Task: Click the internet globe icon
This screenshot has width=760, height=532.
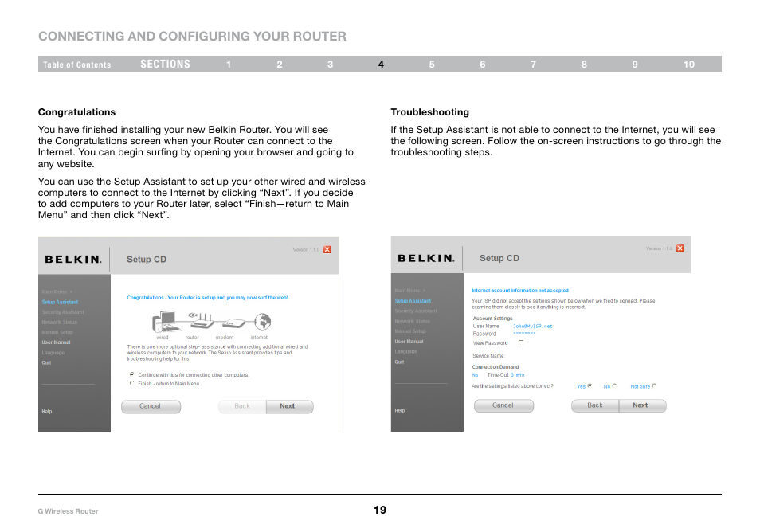Action: point(263,321)
